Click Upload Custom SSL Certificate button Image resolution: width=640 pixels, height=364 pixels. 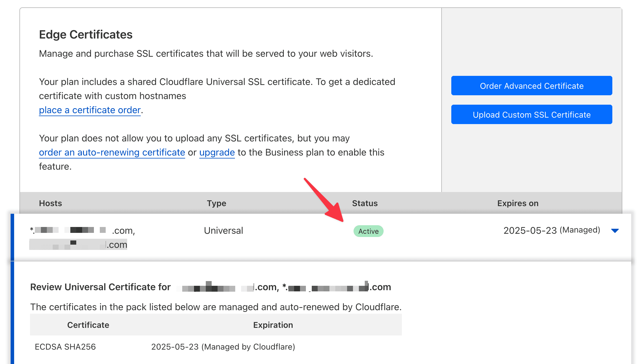click(531, 114)
